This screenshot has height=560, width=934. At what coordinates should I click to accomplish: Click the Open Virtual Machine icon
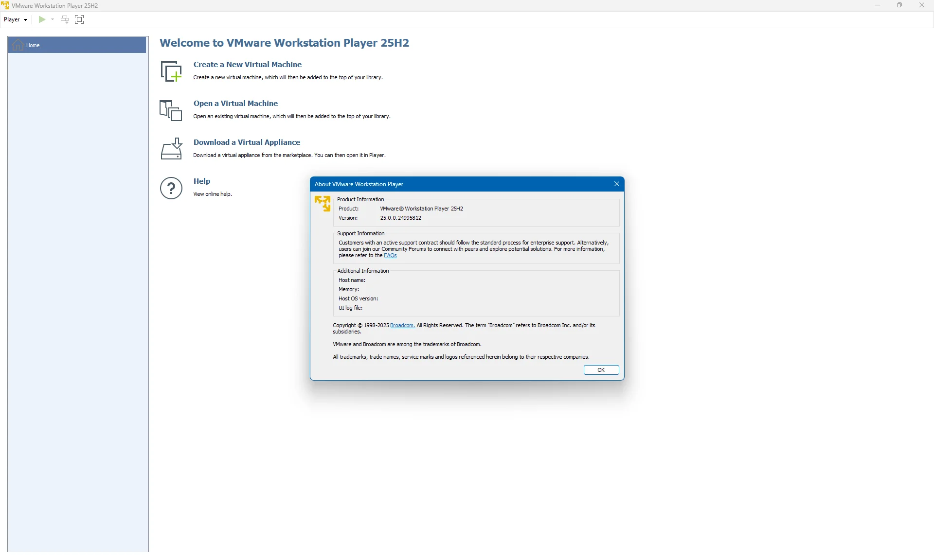coord(171,110)
